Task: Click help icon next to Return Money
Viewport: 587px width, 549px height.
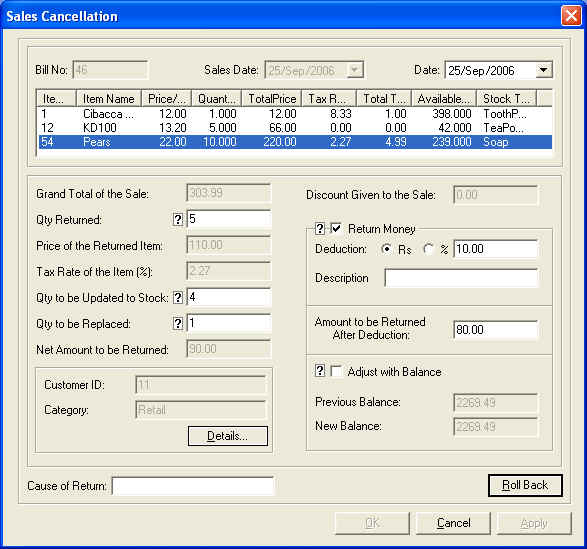Action: [x=320, y=228]
